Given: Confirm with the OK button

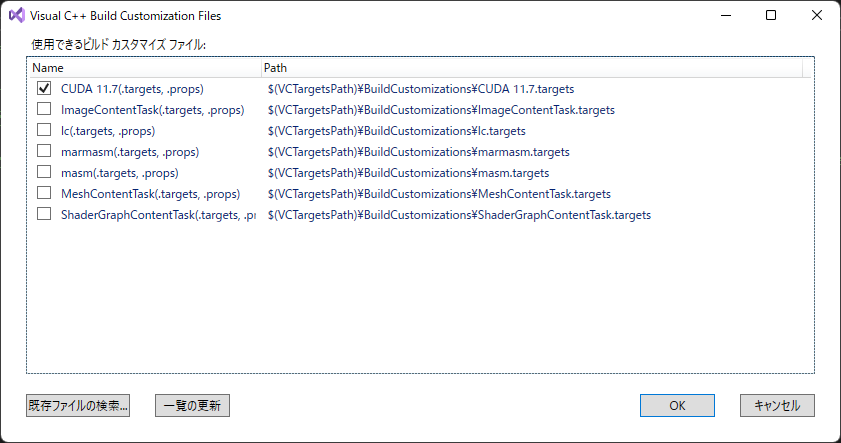Looking at the screenshot, I should point(677,405).
